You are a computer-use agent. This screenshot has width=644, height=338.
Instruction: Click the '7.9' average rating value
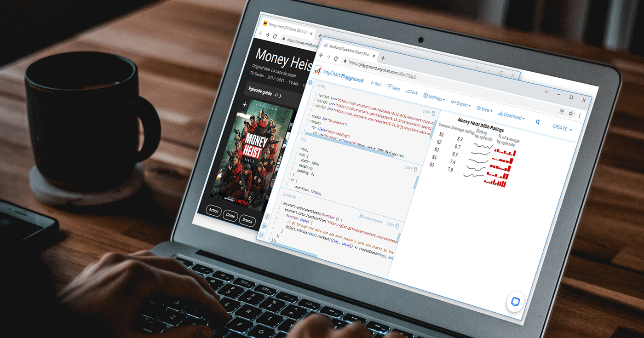pos(450,170)
